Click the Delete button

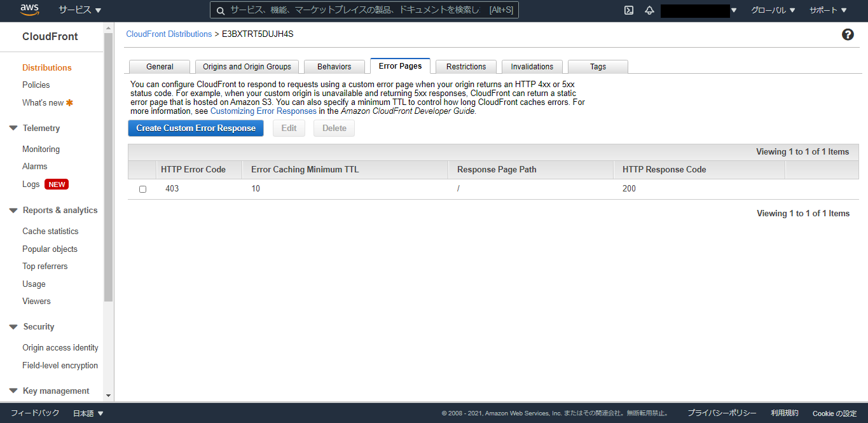(334, 128)
